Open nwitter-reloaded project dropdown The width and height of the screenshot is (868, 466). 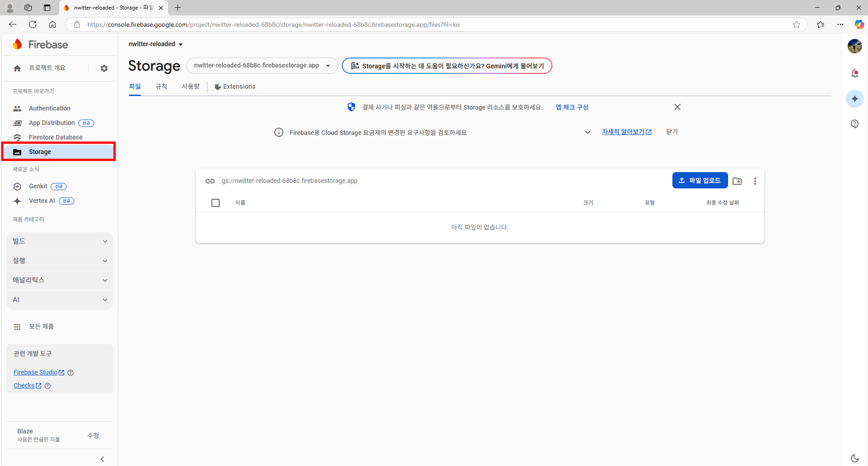[x=156, y=44]
